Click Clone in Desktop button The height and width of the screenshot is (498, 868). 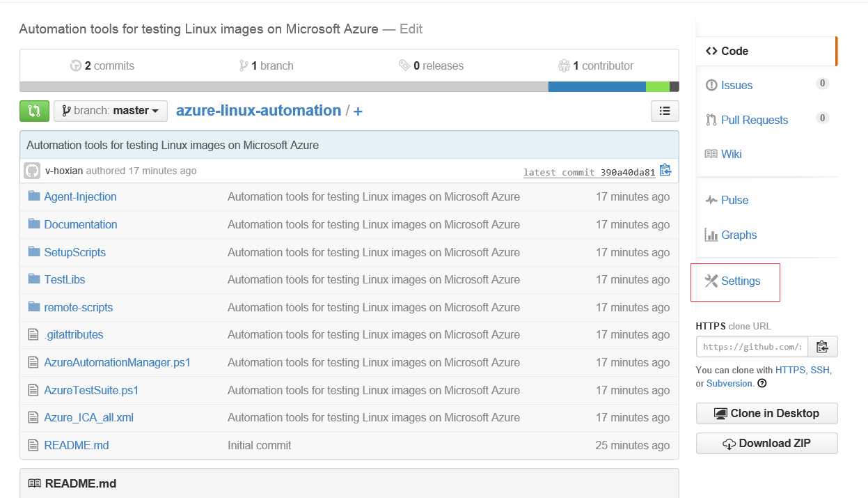click(x=766, y=413)
